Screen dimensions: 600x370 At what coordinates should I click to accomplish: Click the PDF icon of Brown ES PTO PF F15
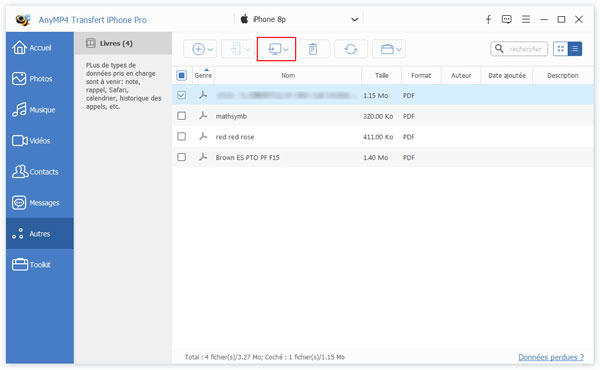[x=203, y=156]
